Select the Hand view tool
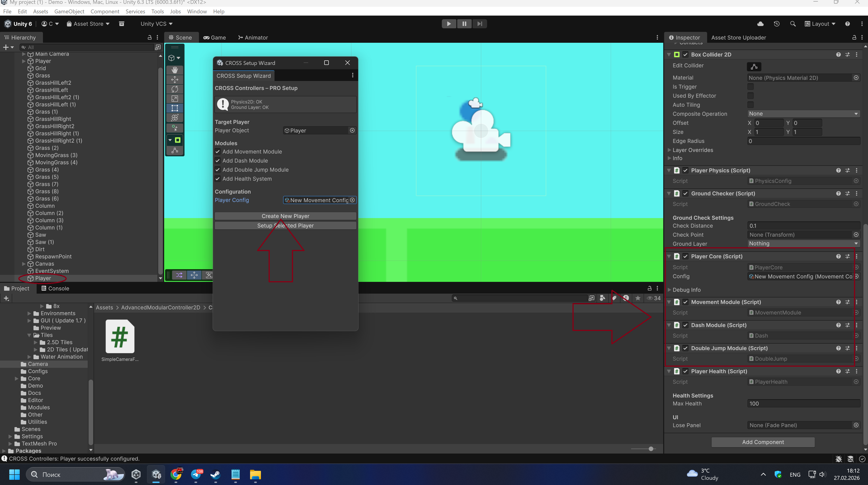868x485 pixels. tap(175, 70)
